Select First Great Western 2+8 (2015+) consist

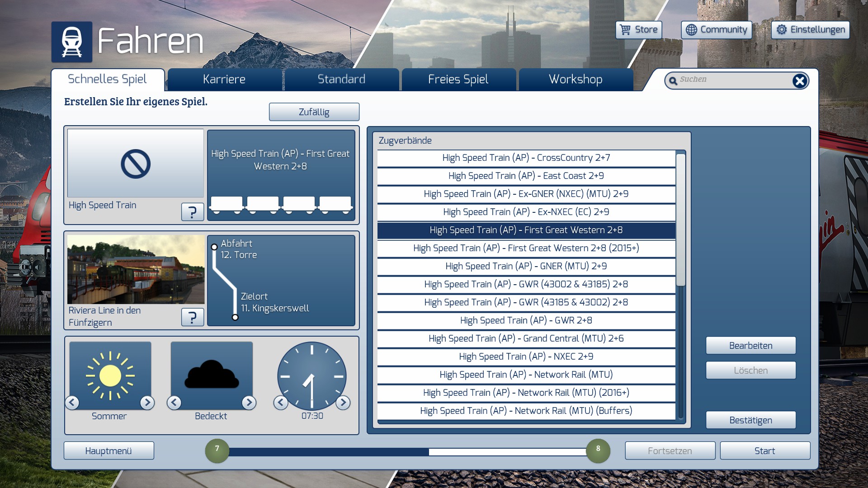(x=526, y=248)
